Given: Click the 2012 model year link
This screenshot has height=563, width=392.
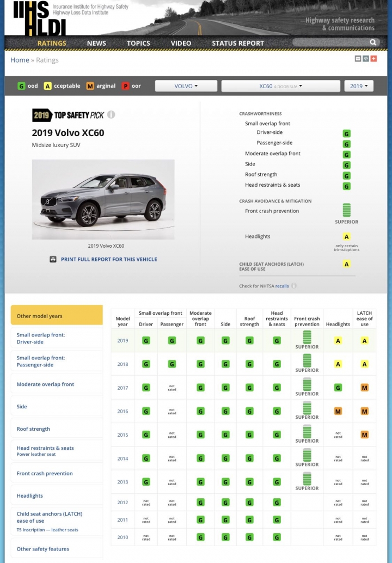Looking at the screenshot, I should click(122, 503).
